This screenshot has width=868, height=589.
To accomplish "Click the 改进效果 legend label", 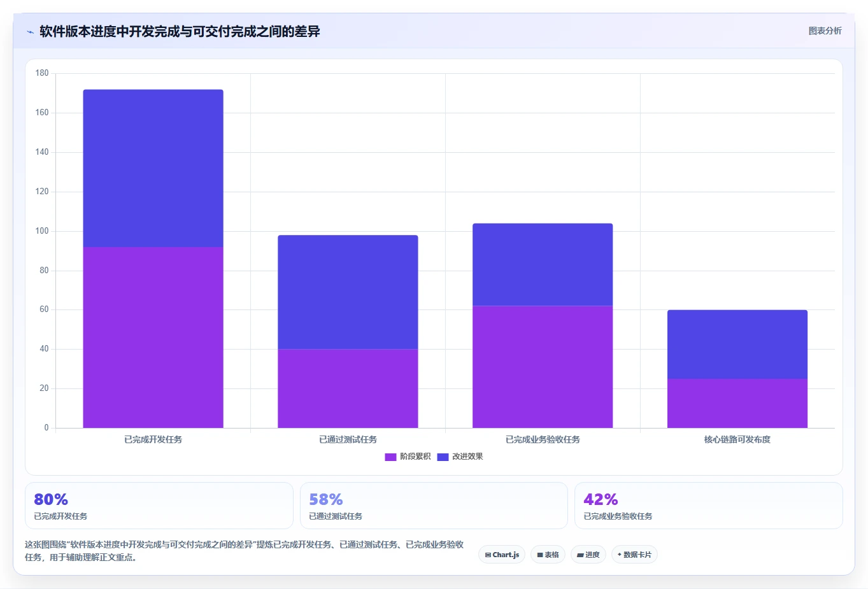I will click(467, 457).
